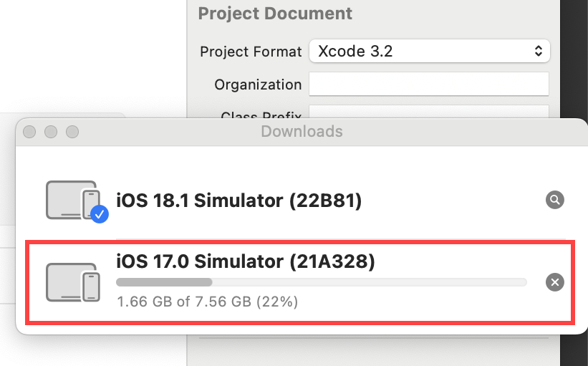Focus the Organization text field
The height and width of the screenshot is (366, 588).
point(429,84)
